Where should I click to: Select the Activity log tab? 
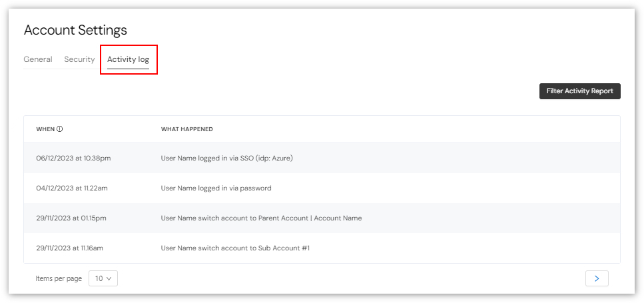tap(128, 59)
